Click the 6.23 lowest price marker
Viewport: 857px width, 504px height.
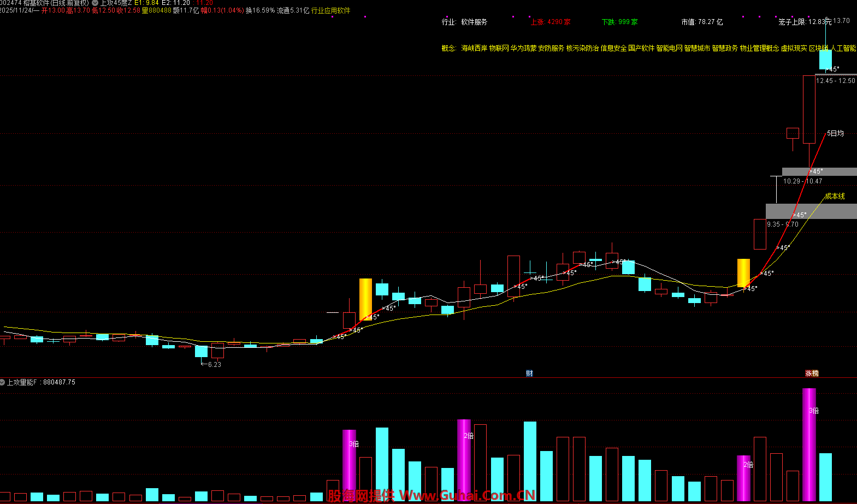point(214,365)
